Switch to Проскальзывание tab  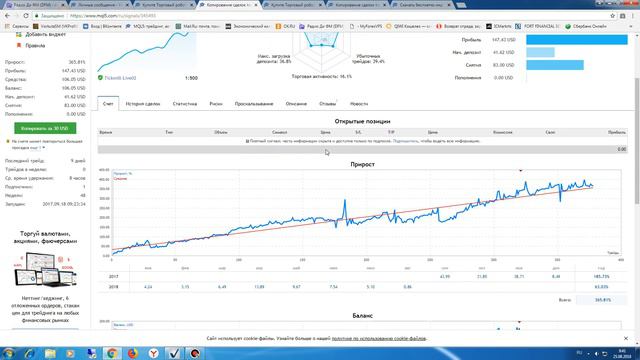click(254, 104)
